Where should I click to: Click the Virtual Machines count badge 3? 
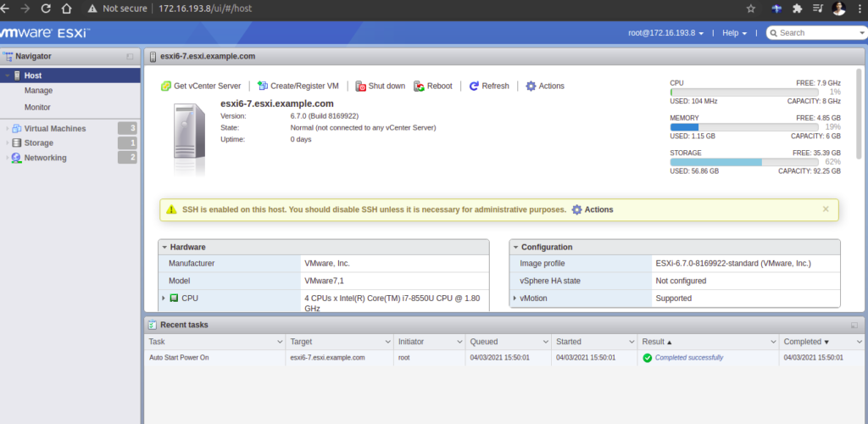(127, 128)
